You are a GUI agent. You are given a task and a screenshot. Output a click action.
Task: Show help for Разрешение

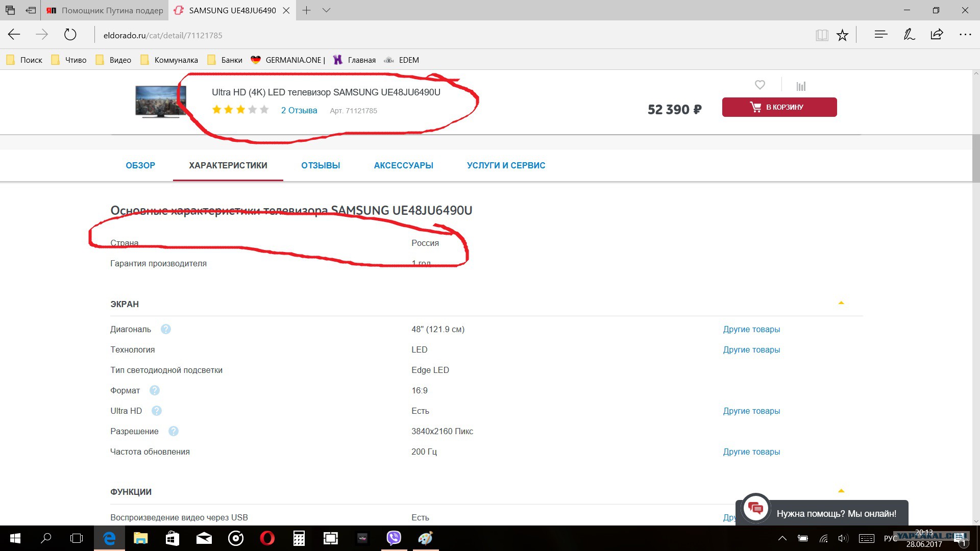pos(174,431)
